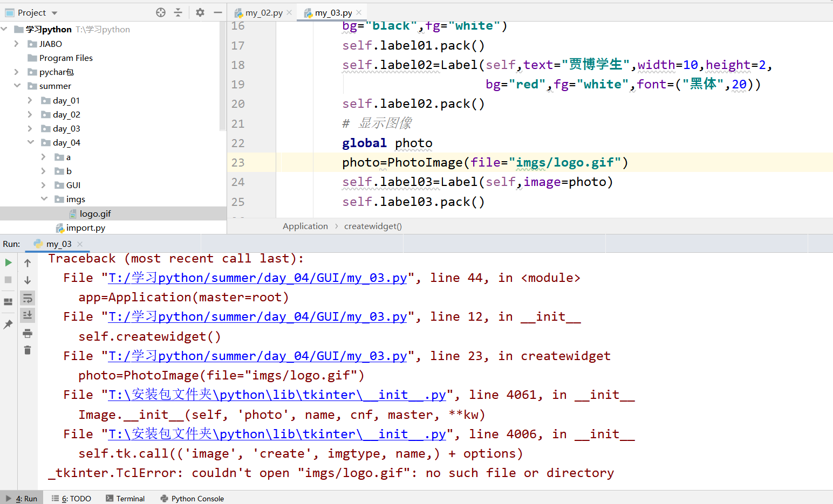This screenshot has width=833, height=504.
Task: Click gutter line number 23
Action: [238, 162]
